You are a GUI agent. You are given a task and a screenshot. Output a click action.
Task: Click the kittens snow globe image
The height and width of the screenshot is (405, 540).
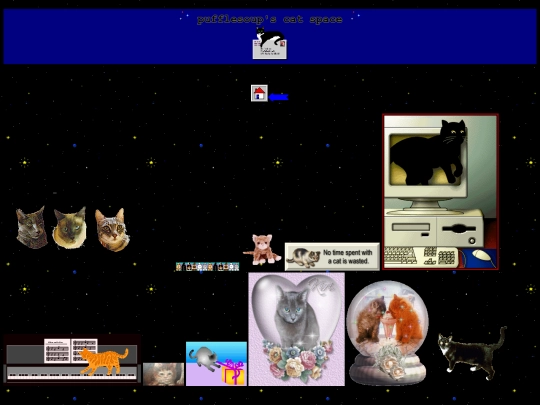(x=388, y=333)
